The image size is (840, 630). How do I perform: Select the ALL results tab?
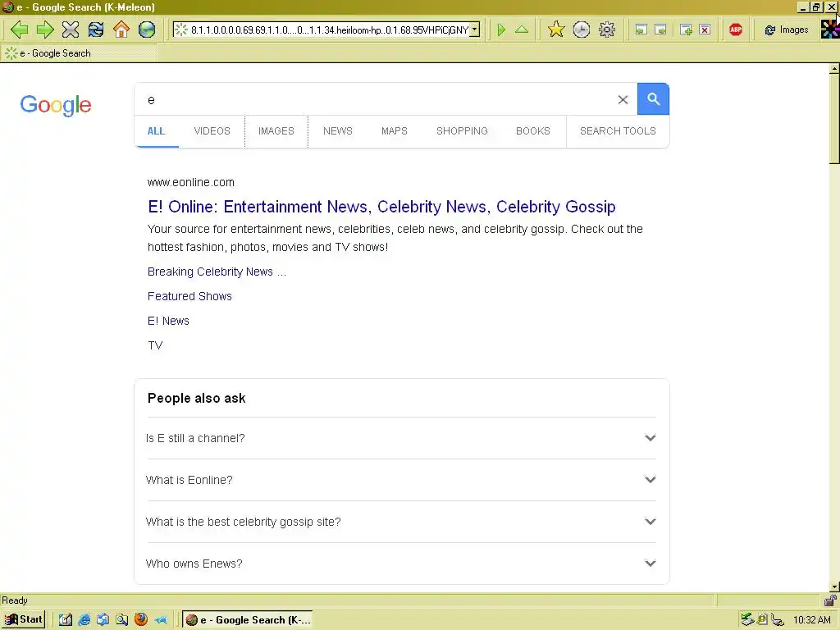coord(156,131)
